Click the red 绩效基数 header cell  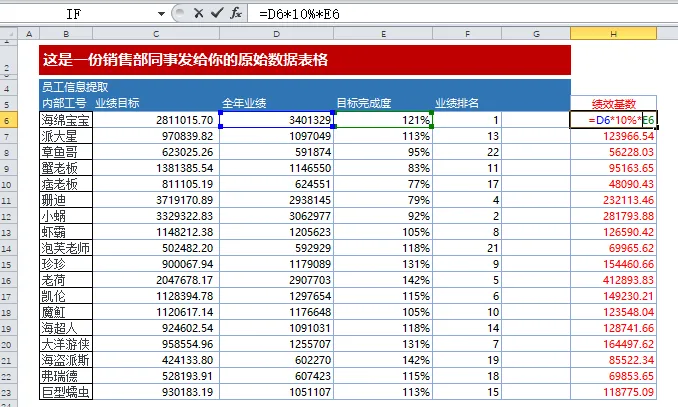tap(614, 104)
